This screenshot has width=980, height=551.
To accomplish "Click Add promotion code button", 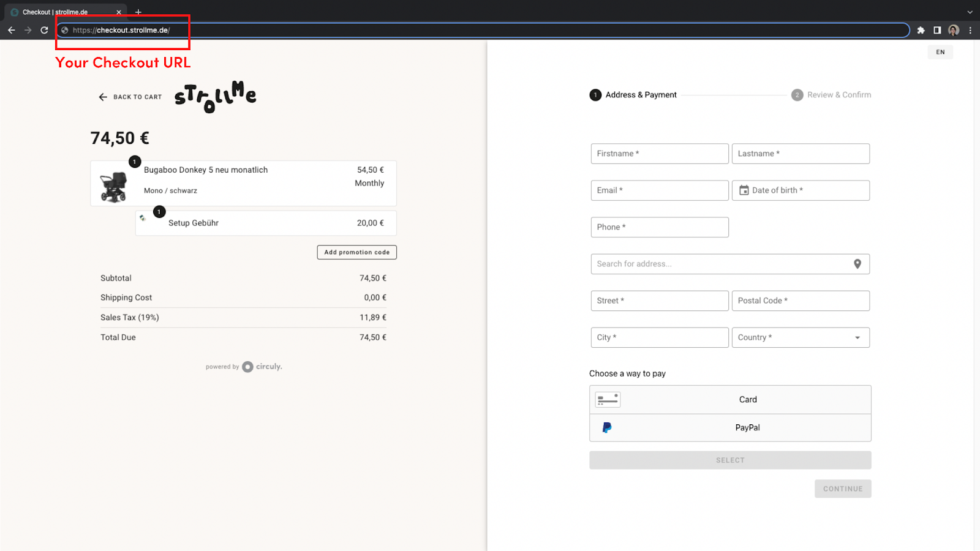I will point(357,252).
